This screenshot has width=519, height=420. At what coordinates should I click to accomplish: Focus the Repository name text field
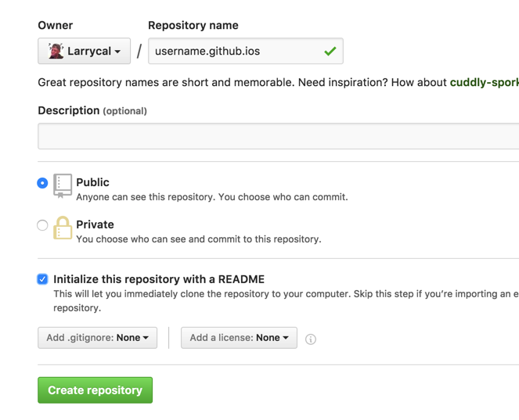click(x=235, y=52)
